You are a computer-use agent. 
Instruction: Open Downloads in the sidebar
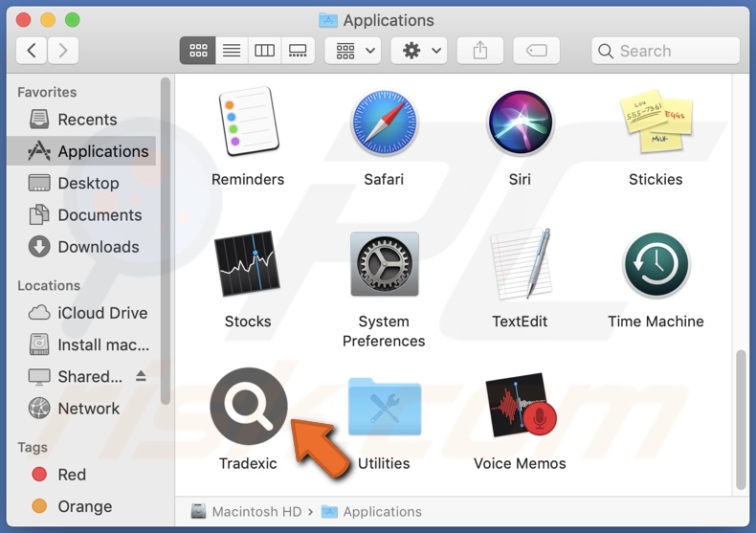click(81, 246)
